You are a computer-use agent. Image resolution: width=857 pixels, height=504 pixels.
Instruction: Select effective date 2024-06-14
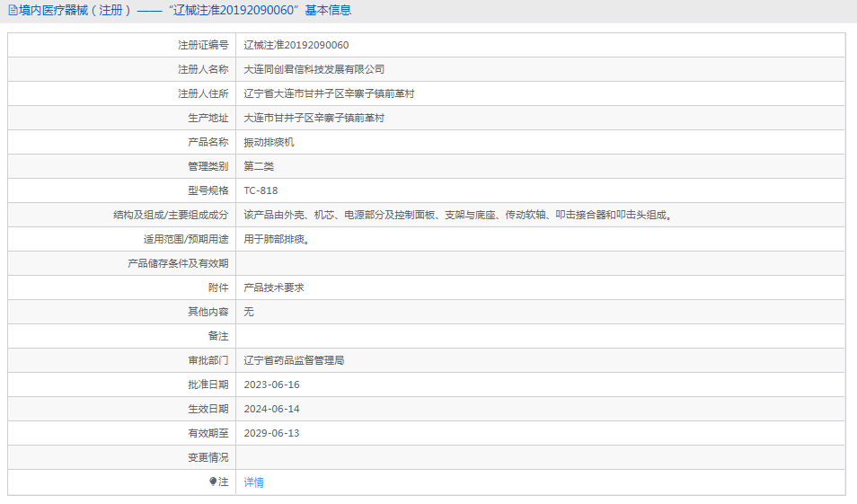coord(271,409)
